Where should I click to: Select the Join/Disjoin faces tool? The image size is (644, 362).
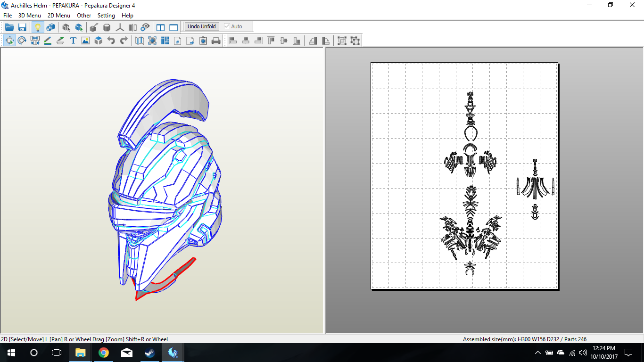(x=35, y=41)
